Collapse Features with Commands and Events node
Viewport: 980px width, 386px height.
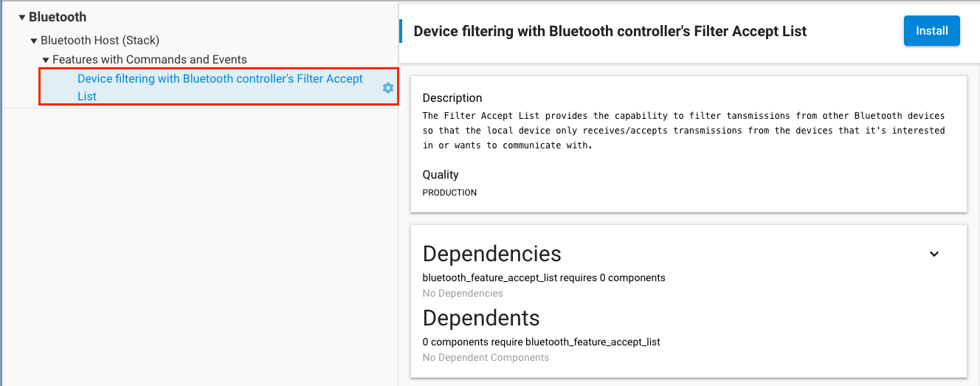pyautogui.click(x=46, y=60)
